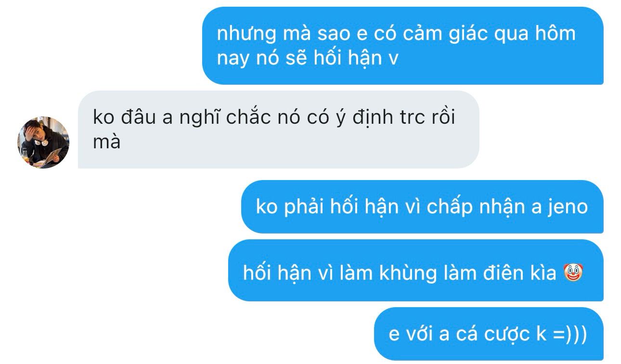The width and height of the screenshot is (621, 364).
Task: Select the last message "e với a cá cược"
Action: coord(489,334)
